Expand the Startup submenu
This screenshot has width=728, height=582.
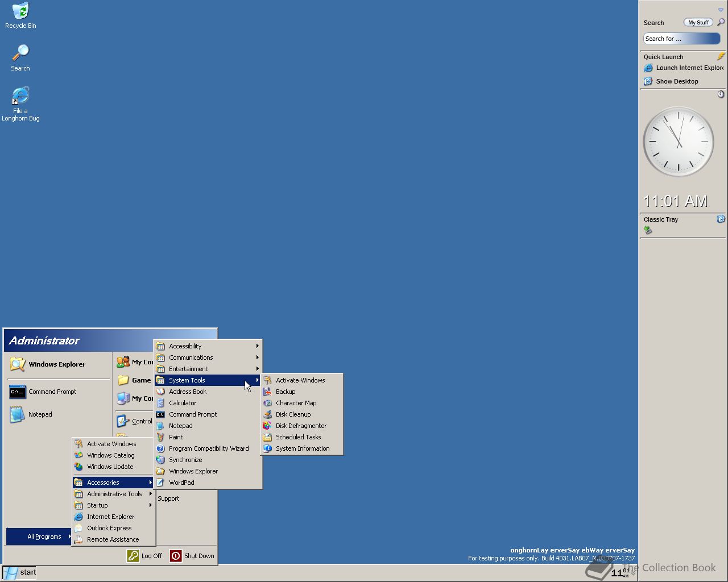click(x=114, y=505)
